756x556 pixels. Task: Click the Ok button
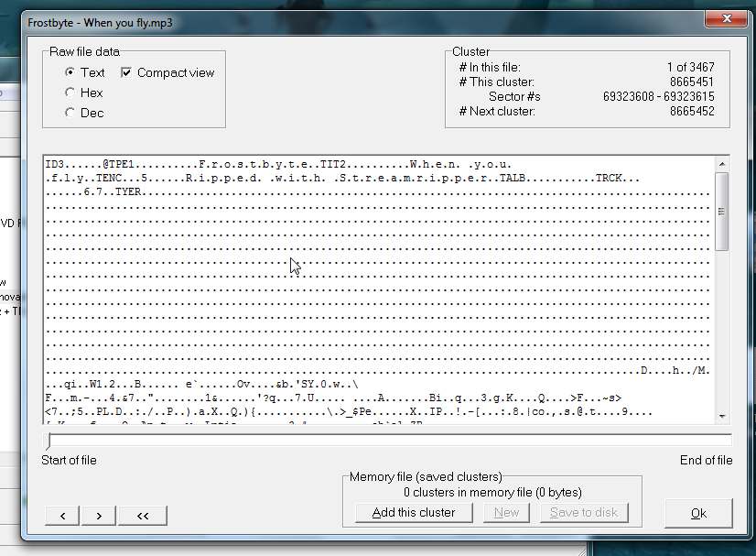tap(698, 513)
